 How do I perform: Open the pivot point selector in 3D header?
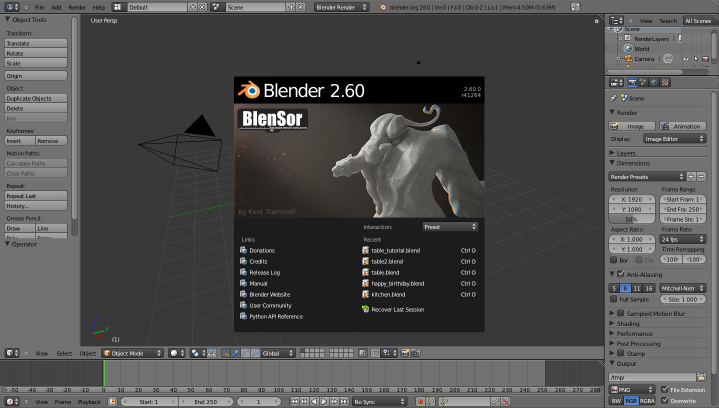point(198,353)
